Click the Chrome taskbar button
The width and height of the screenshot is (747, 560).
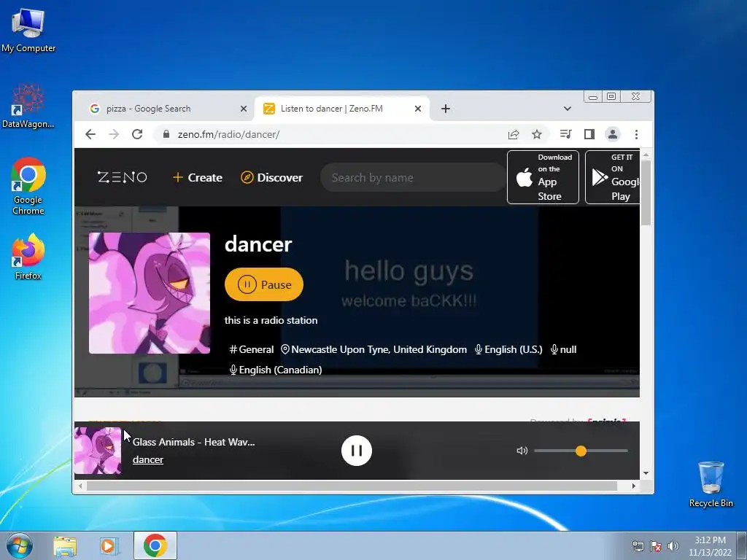click(x=155, y=545)
